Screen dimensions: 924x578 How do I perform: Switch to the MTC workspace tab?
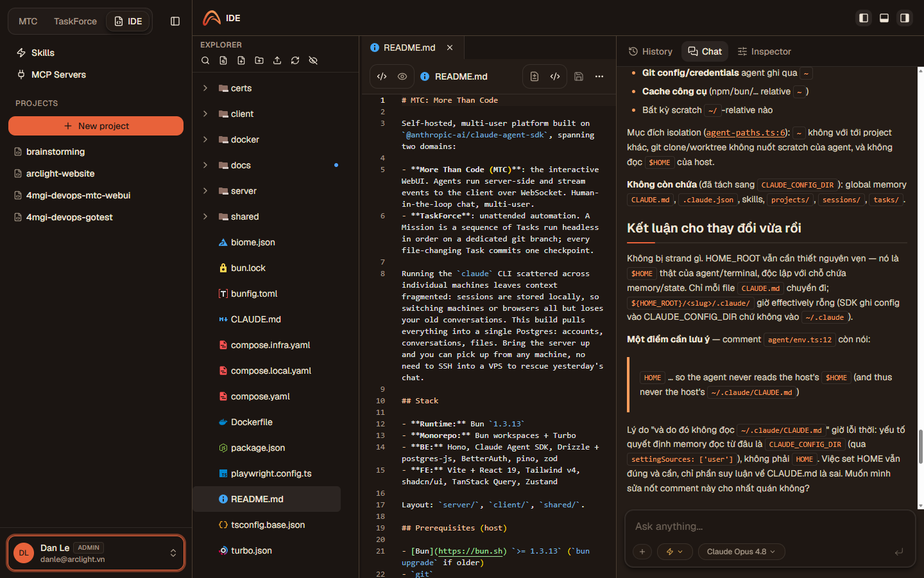pos(28,21)
